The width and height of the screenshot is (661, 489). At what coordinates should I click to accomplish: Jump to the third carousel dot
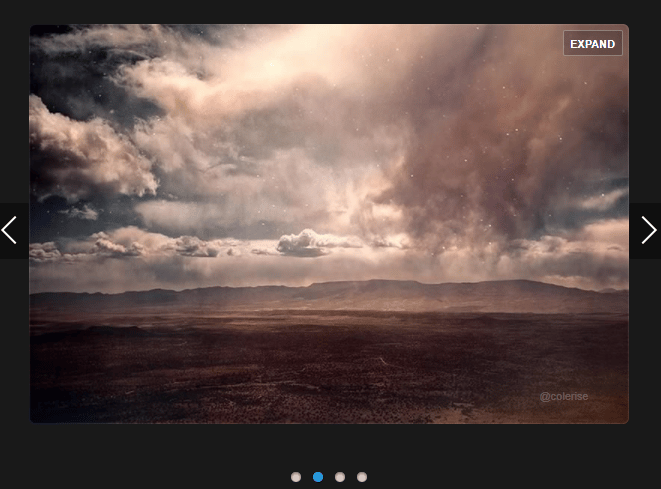click(x=340, y=477)
